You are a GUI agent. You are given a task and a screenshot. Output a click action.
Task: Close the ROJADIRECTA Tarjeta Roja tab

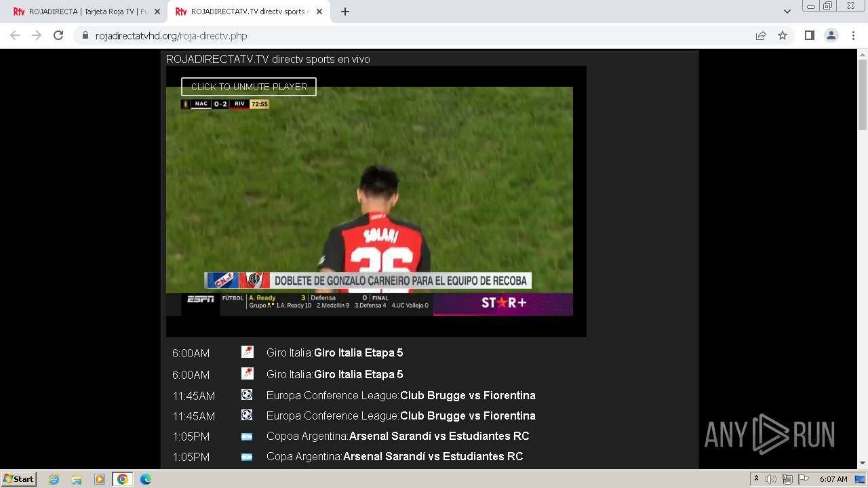157,12
